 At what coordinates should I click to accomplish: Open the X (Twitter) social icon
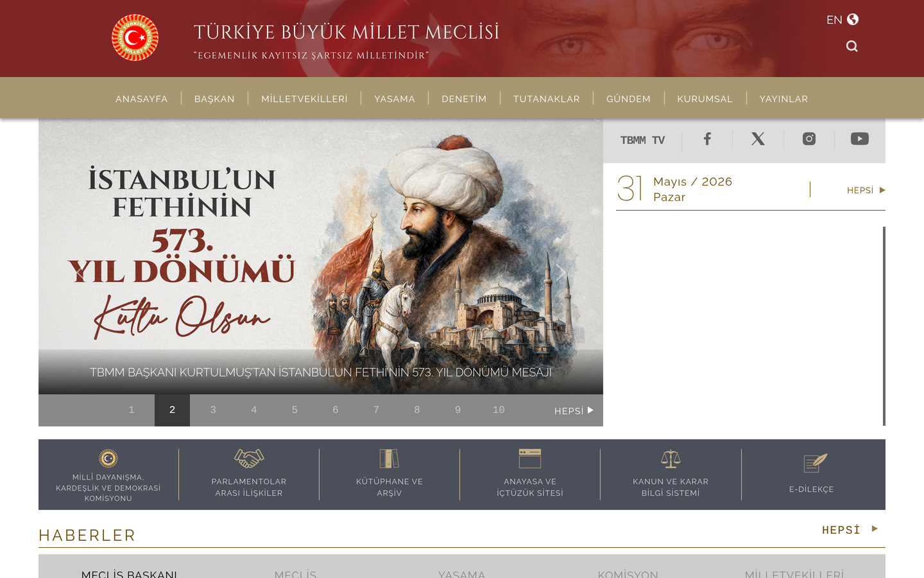pos(758,139)
